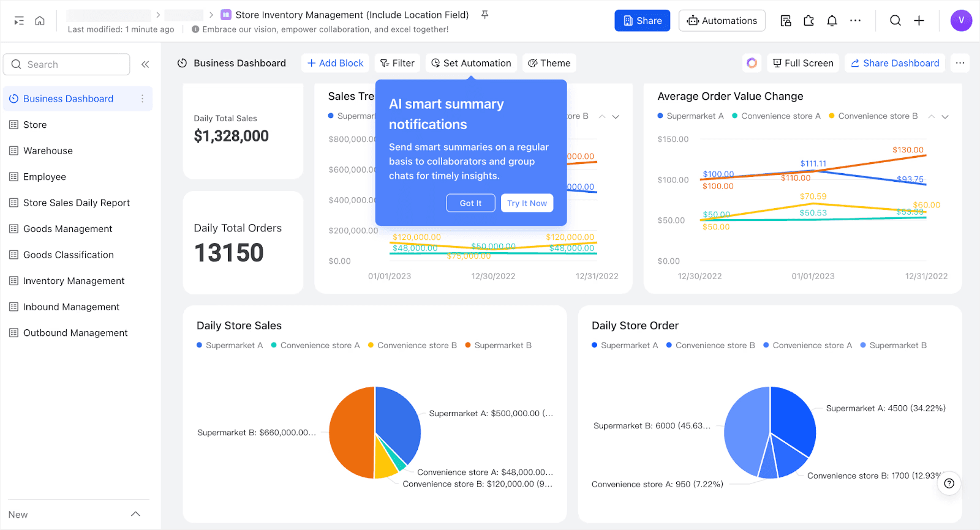
Task: Open dashboard toolbar more options ellipsis
Action: click(960, 63)
